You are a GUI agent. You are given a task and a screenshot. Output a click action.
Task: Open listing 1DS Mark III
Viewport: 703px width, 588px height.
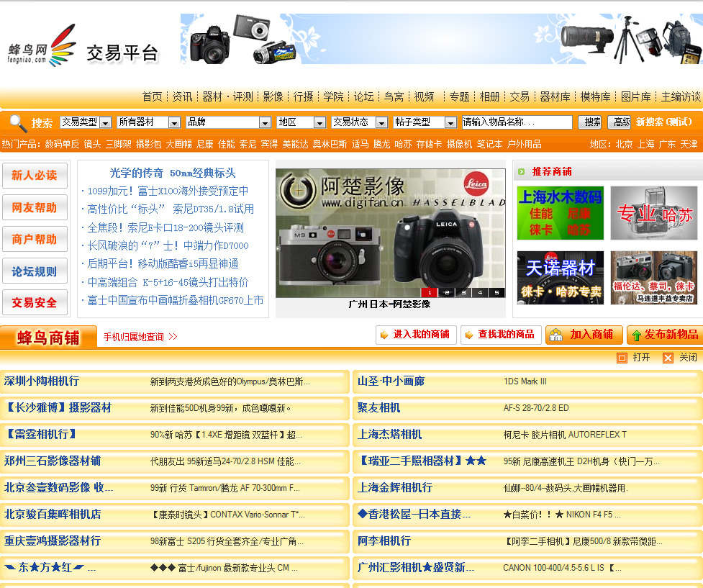coord(525,381)
